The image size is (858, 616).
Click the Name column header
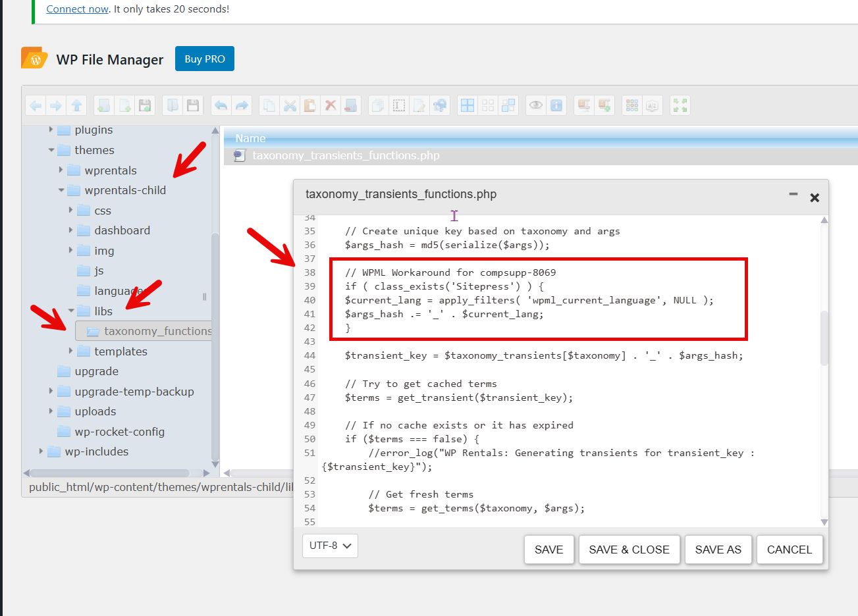(x=251, y=138)
